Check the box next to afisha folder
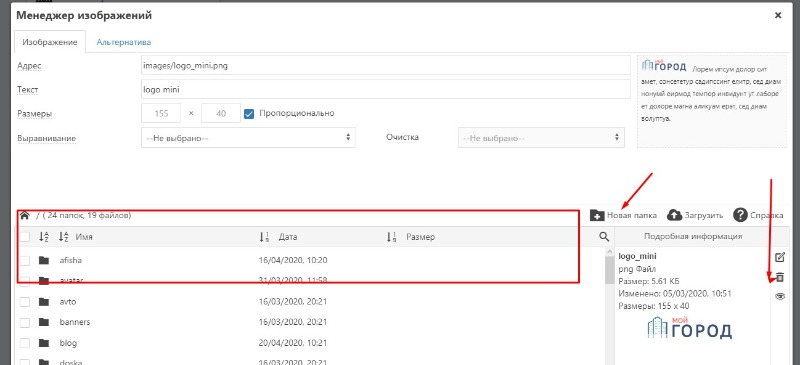Image resolution: width=800 pixels, height=365 pixels. [25, 260]
